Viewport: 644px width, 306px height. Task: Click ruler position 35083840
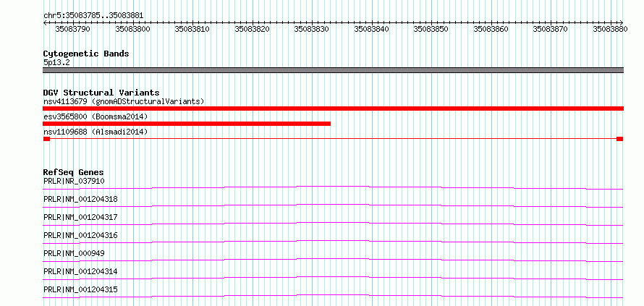point(372,29)
